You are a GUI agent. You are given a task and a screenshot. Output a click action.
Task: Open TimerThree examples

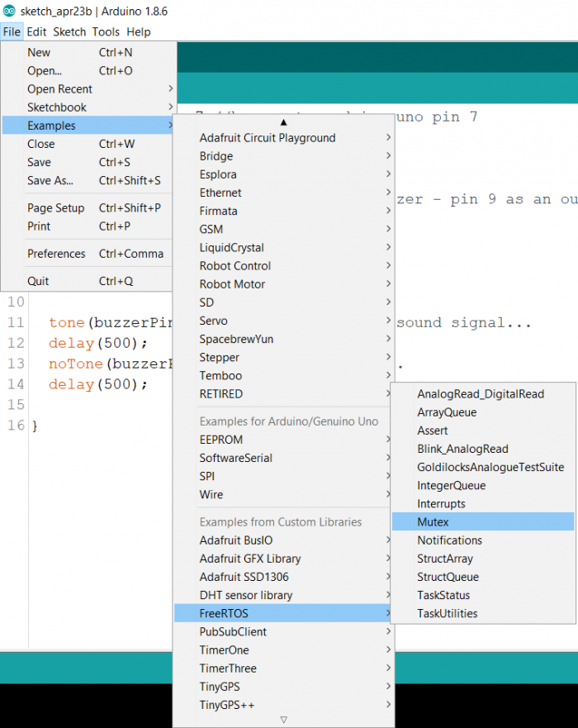[x=284, y=669]
